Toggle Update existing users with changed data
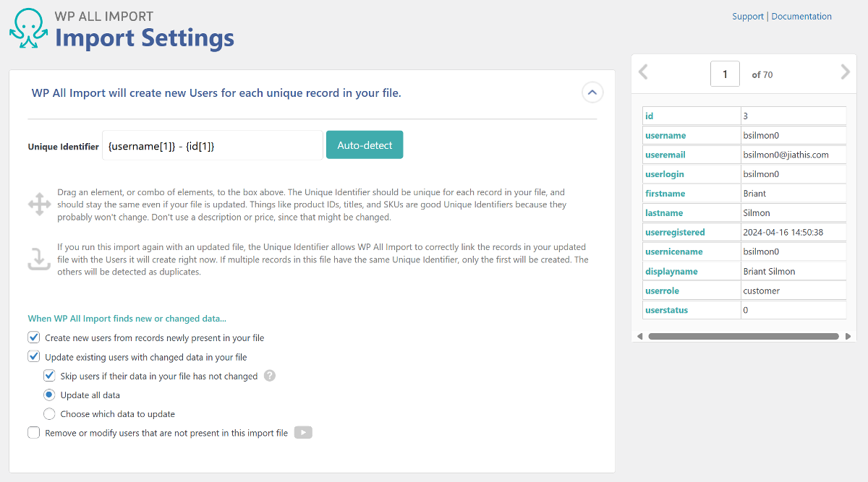The height and width of the screenshot is (482, 868). [33, 357]
